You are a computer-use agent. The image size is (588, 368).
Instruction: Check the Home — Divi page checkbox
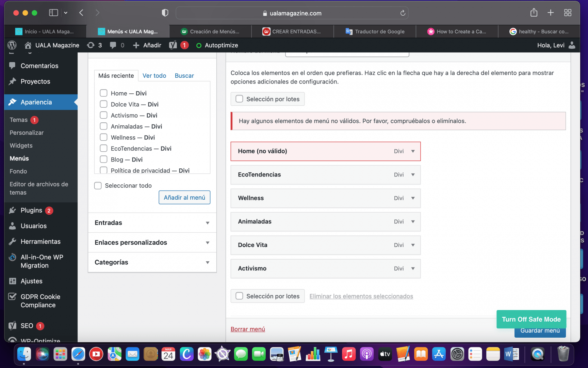click(x=103, y=93)
